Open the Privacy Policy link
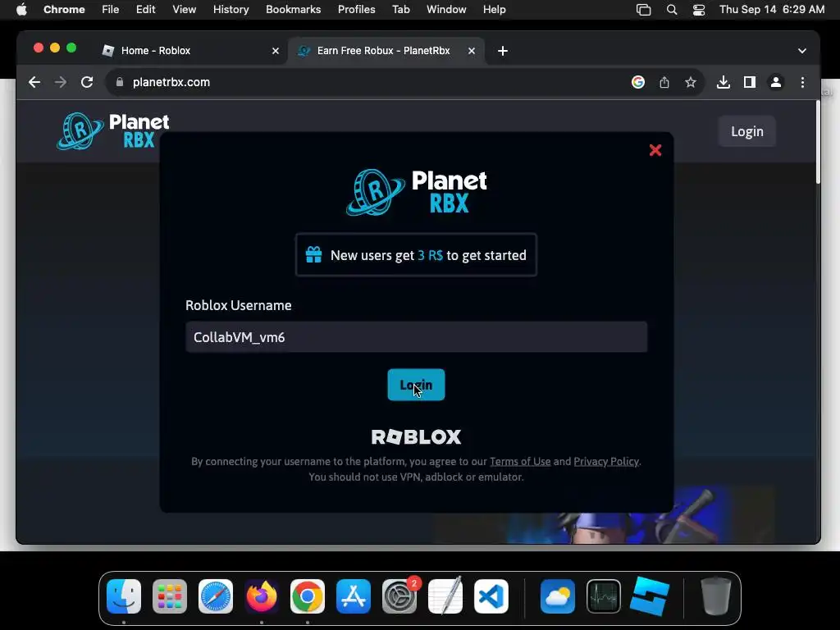Viewport: 840px width, 630px height. pyautogui.click(x=606, y=461)
